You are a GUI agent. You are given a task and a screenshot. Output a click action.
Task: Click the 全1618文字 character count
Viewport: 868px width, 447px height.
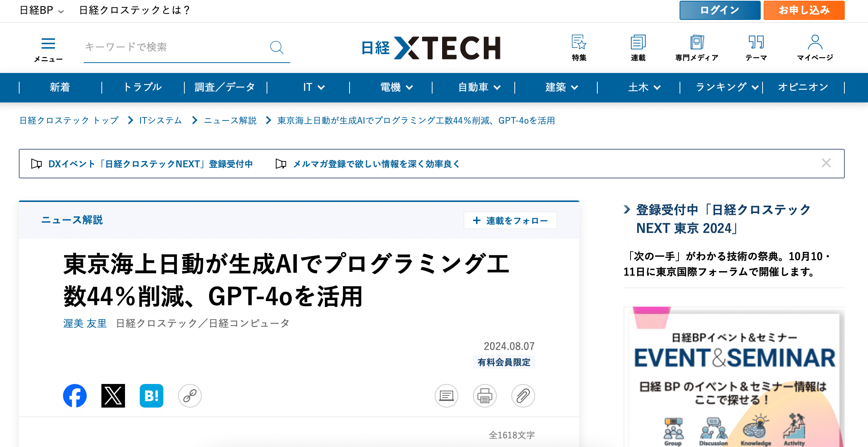512,435
